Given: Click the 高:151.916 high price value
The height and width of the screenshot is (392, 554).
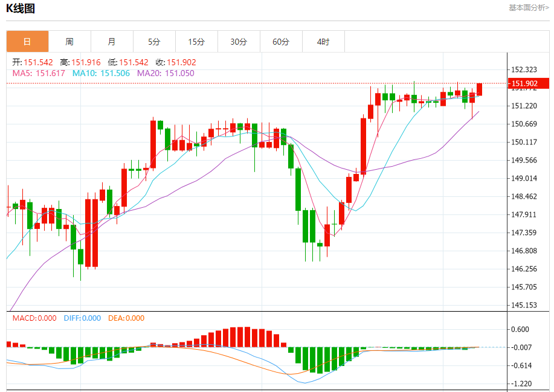Looking at the screenshot, I should click(x=80, y=62).
